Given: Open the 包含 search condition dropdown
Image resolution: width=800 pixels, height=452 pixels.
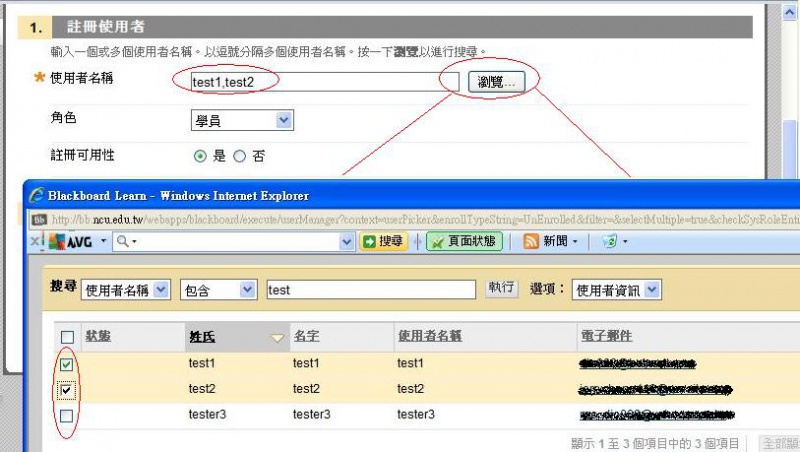Looking at the screenshot, I should pos(218,289).
